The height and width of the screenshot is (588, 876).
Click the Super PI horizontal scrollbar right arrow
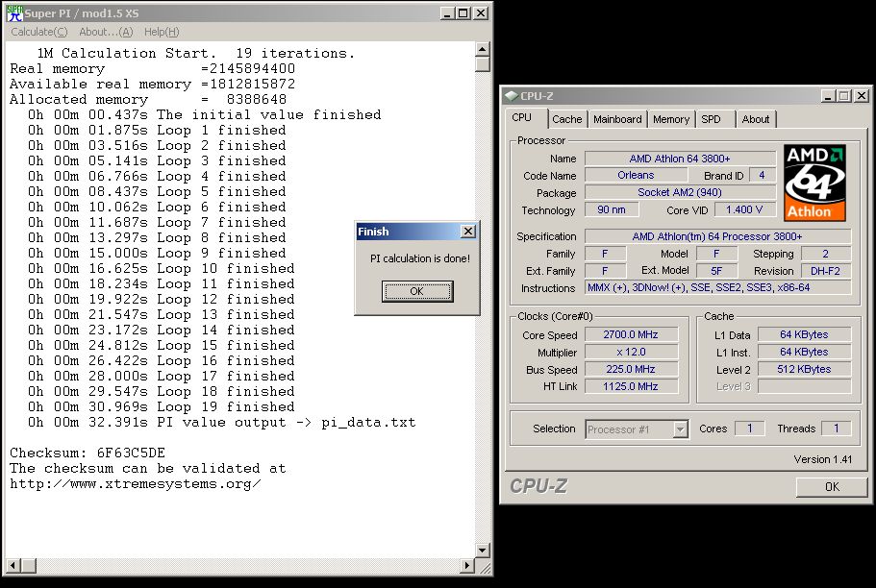[x=467, y=565]
